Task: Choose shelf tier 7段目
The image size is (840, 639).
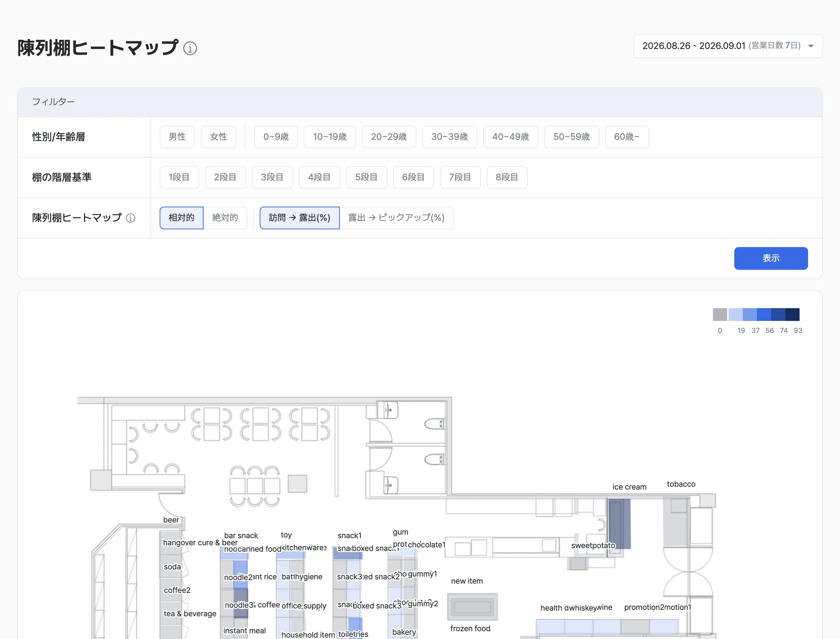Action: coord(460,177)
